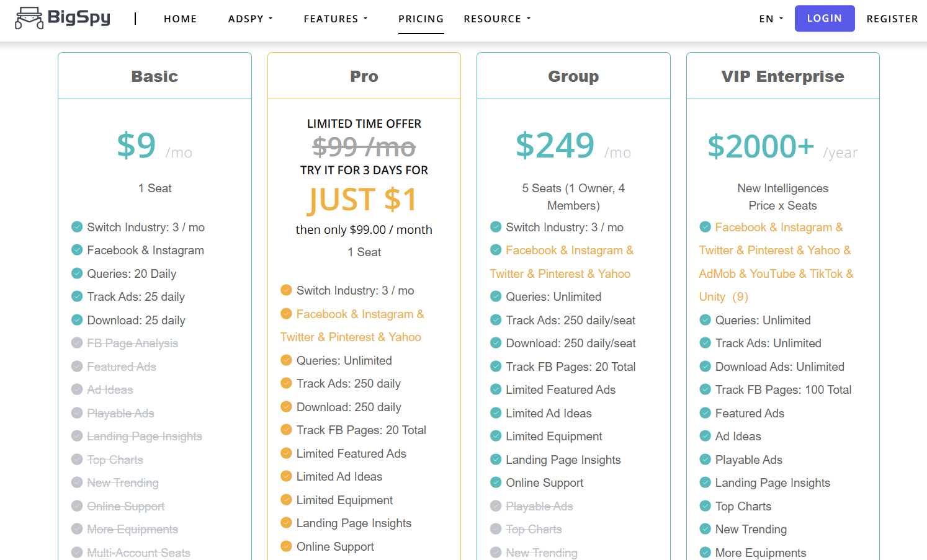Click check icon beside Download: 250 daily/seat

coord(496,343)
